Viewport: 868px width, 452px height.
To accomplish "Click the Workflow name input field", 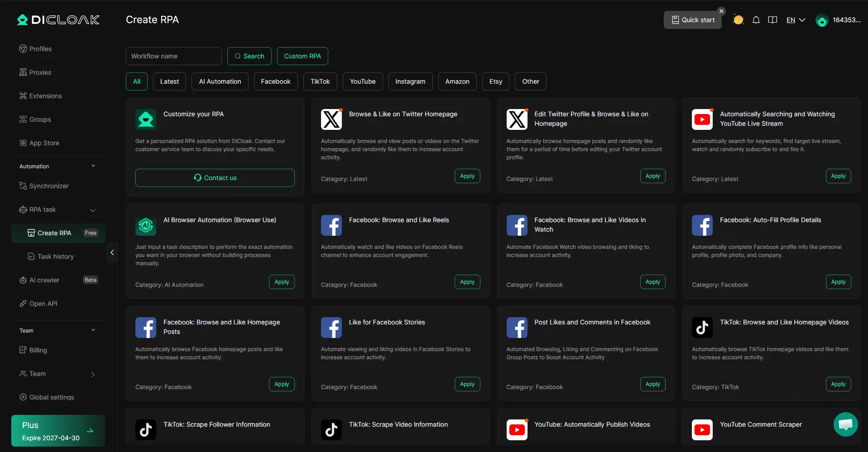I will (173, 56).
